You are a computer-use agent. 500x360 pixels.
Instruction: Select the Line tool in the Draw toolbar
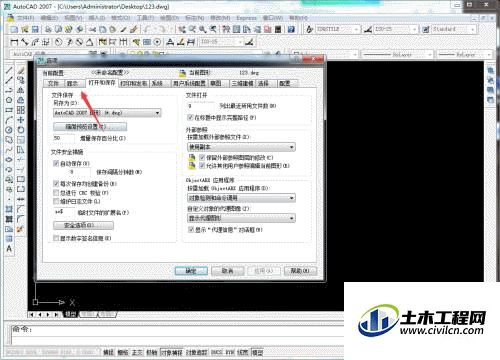tap(9, 71)
